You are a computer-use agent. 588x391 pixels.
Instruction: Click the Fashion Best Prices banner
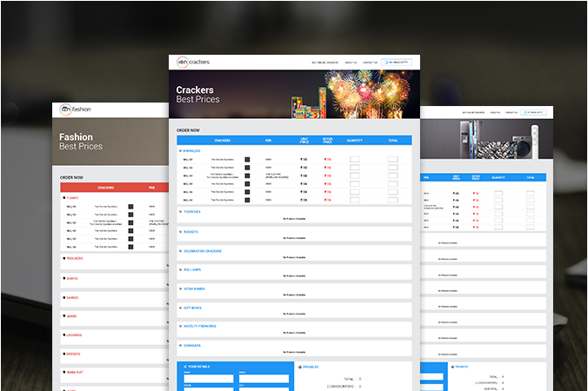click(110, 142)
